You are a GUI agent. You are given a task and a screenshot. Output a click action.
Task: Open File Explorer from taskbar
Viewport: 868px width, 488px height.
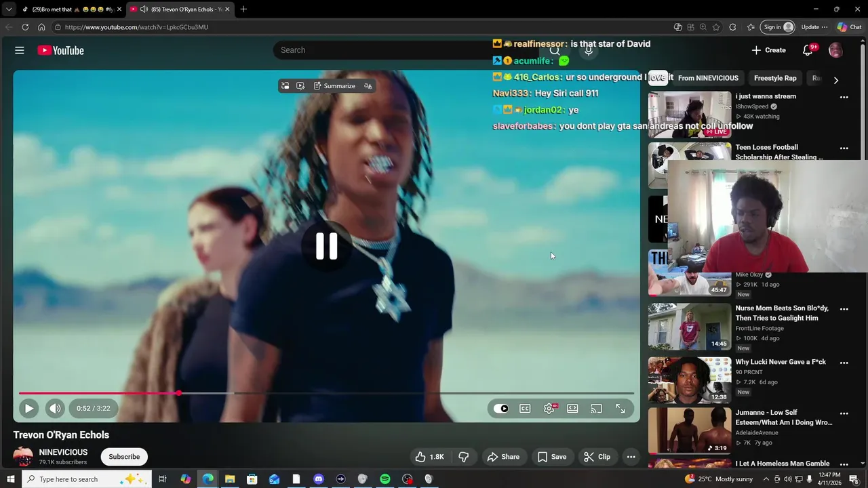(230, 479)
